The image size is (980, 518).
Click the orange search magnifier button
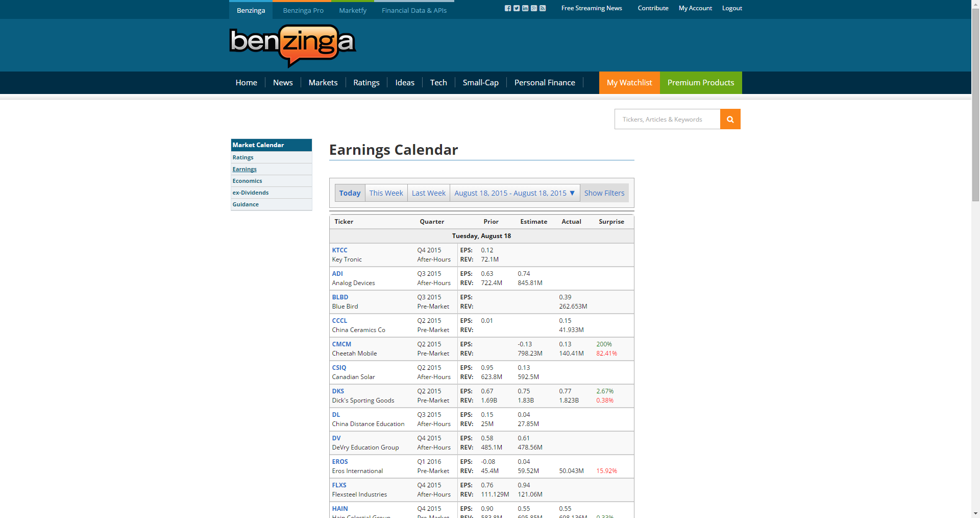(730, 119)
